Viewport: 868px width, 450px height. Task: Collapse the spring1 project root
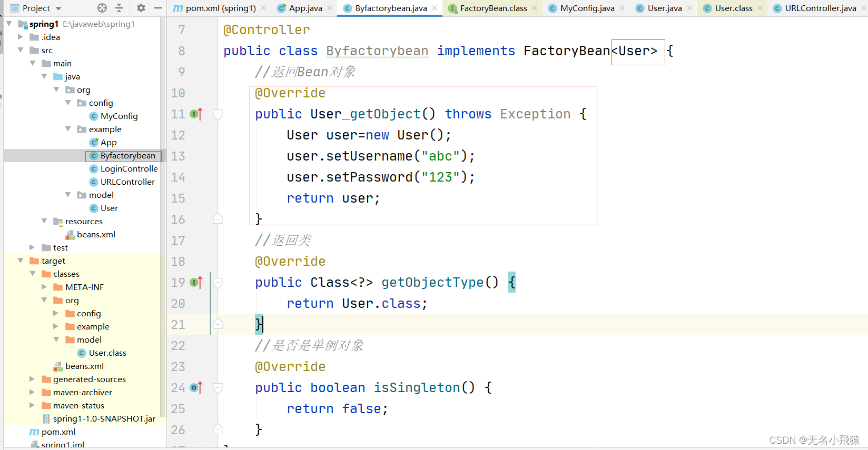point(9,24)
